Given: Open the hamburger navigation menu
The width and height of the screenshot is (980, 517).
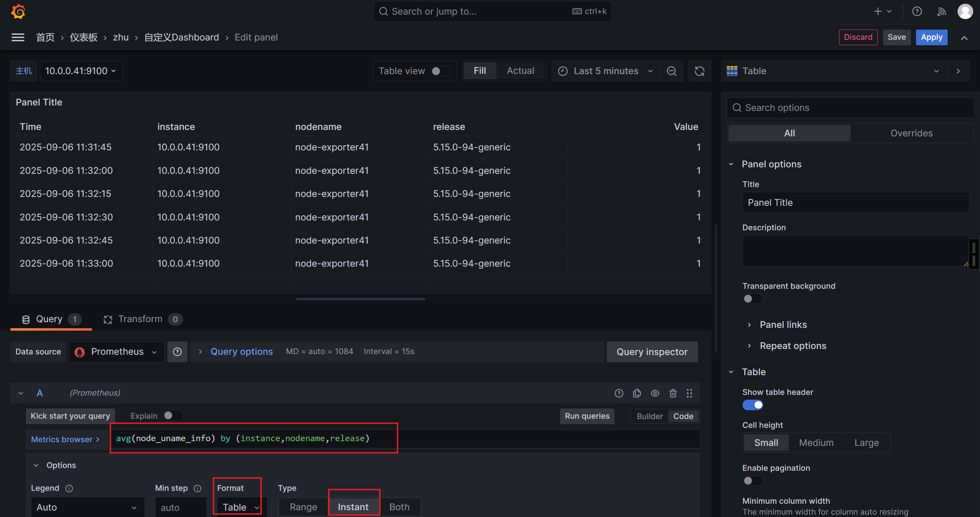Looking at the screenshot, I should [18, 37].
